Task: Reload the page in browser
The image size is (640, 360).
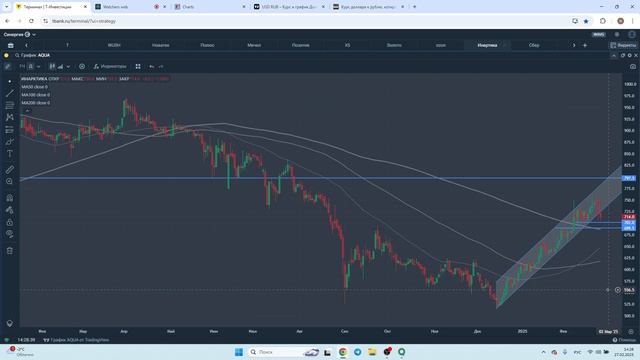Action: (x=31, y=21)
